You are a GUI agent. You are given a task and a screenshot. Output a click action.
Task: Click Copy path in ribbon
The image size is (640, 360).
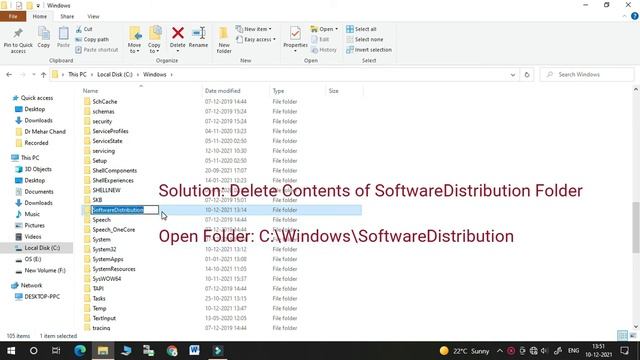click(x=92, y=40)
